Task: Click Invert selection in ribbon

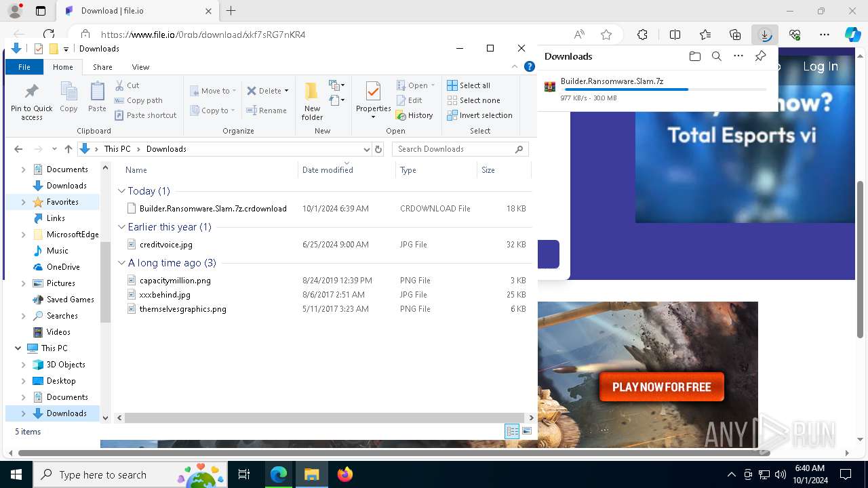Action: (479, 115)
